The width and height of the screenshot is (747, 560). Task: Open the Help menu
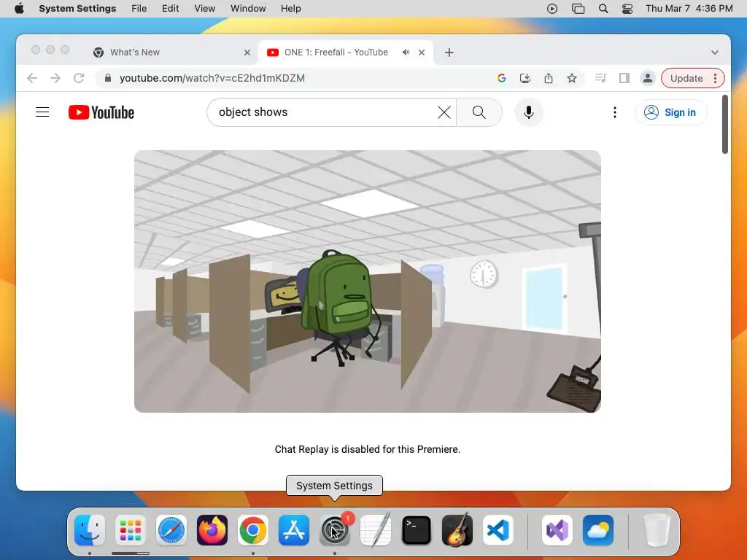tap(290, 9)
